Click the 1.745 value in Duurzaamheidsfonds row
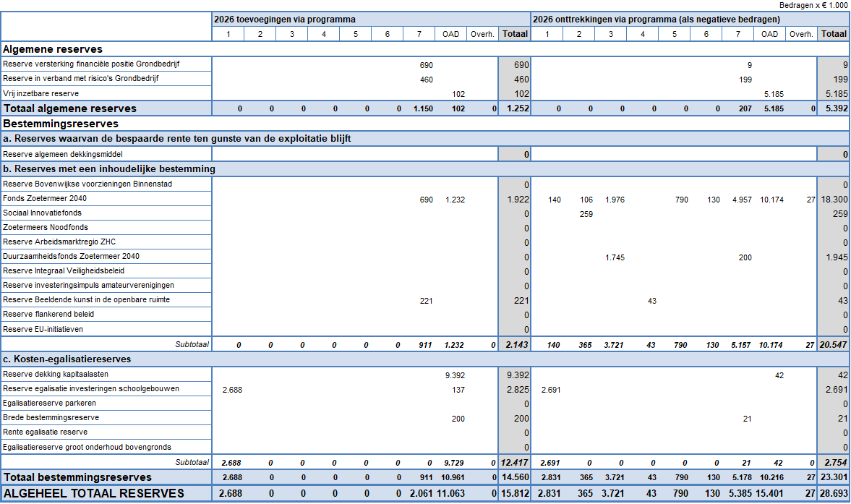Viewport: 851px width, 504px height. point(615,257)
